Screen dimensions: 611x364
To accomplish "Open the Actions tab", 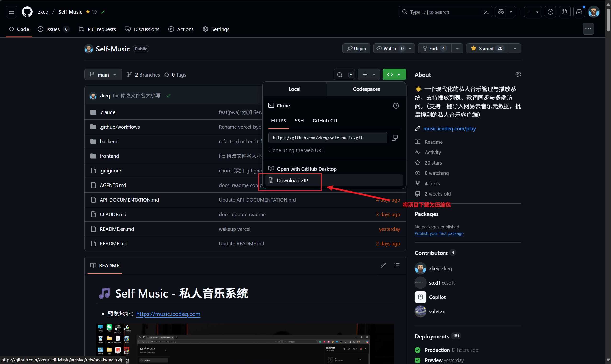I will tap(181, 29).
